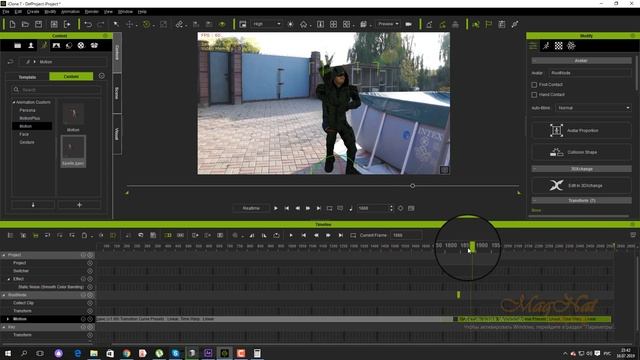Click the Edit in 3DXchange icon
The height and width of the screenshot is (360, 640).
pyautogui.click(x=556, y=185)
